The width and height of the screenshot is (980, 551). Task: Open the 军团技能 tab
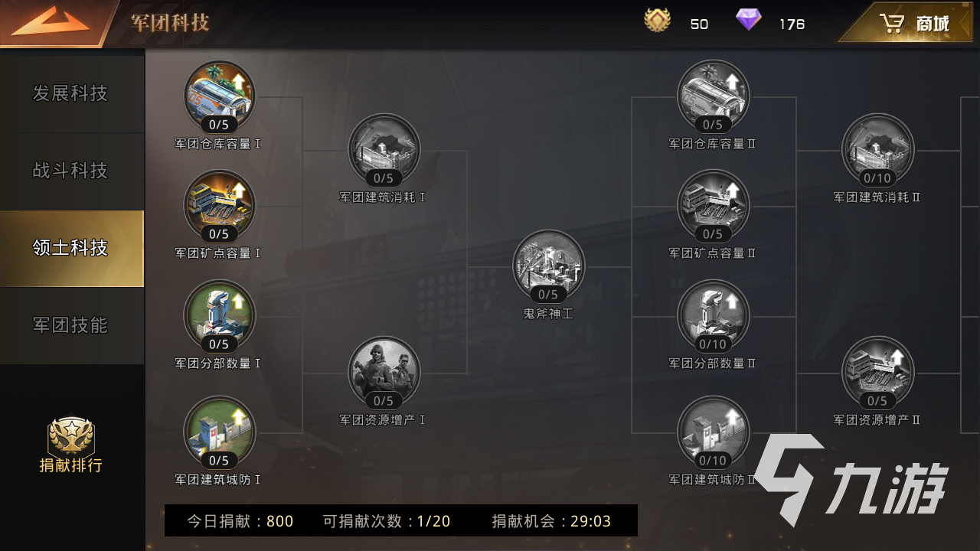point(72,325)
